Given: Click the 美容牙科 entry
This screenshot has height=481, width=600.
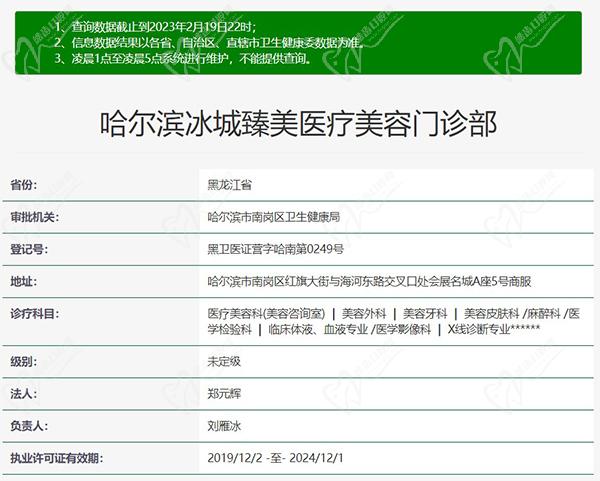Looking at the screenshot, I should (425, 314).
